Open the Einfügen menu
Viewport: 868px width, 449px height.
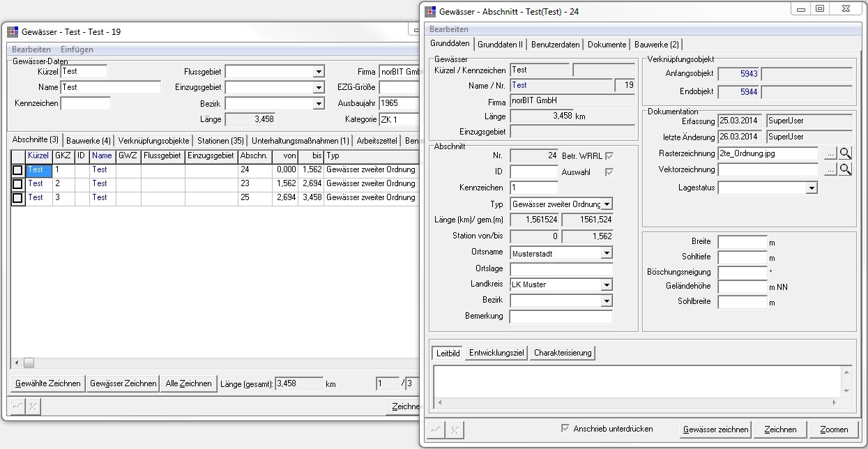pos(77,50)
